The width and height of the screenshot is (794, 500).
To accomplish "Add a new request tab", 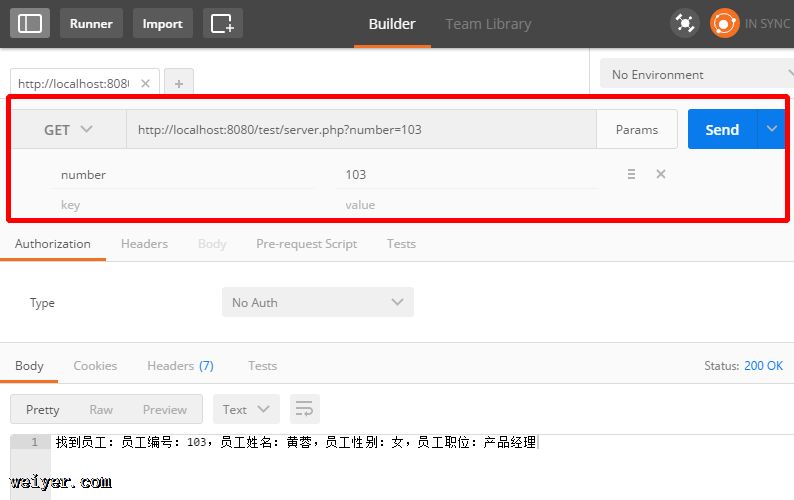I will point(178,84).
